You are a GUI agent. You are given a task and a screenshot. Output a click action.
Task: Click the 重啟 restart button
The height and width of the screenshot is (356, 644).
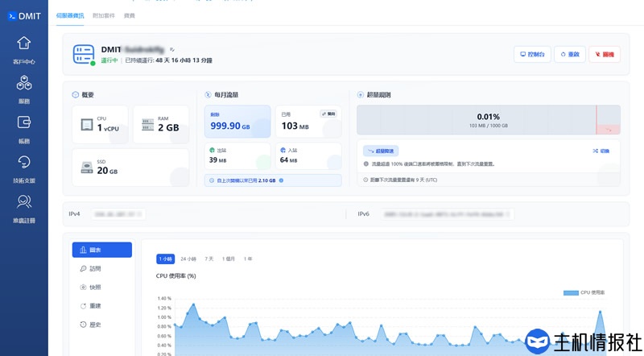(x=570, y=54)
